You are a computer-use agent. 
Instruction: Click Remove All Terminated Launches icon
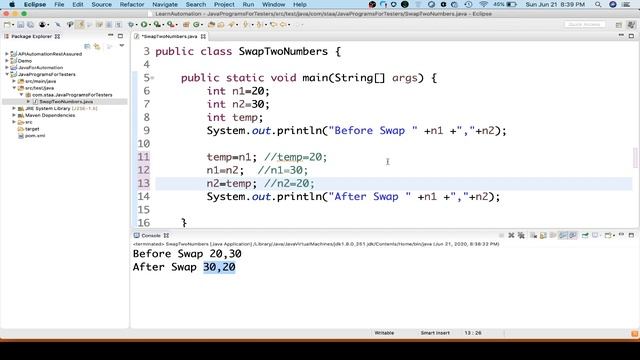pyautogui.click(x=521, y=236)
